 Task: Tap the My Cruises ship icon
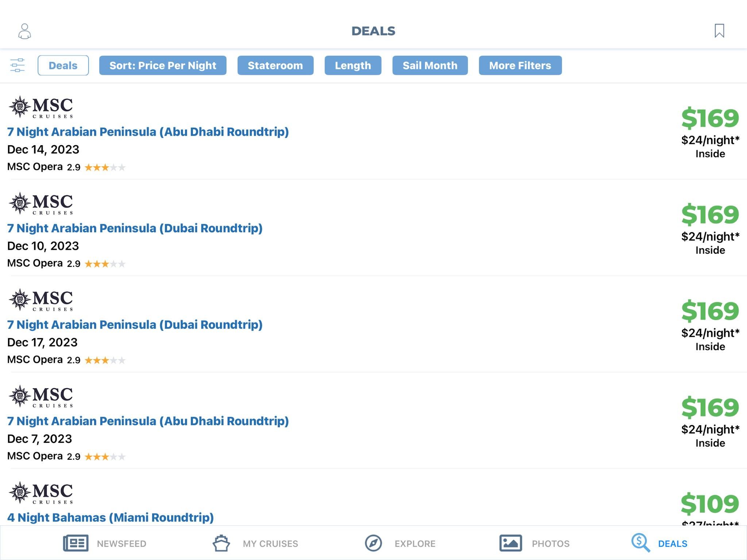click(x=221, y=543)
